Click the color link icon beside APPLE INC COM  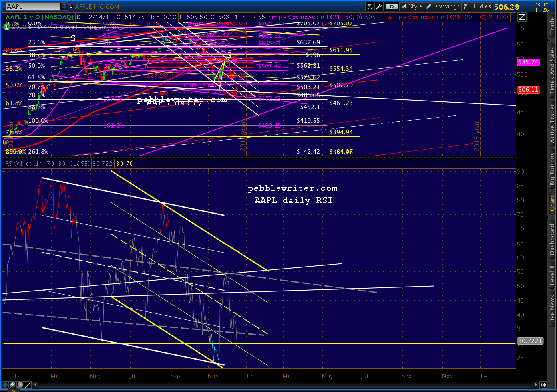[71, 6]
